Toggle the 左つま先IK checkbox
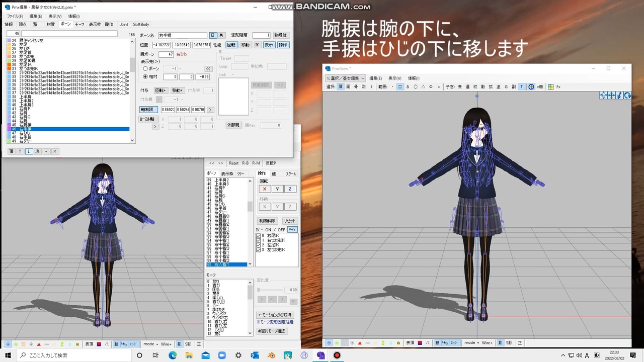This screenshot has height=362, width=644. tap(259, 249)
